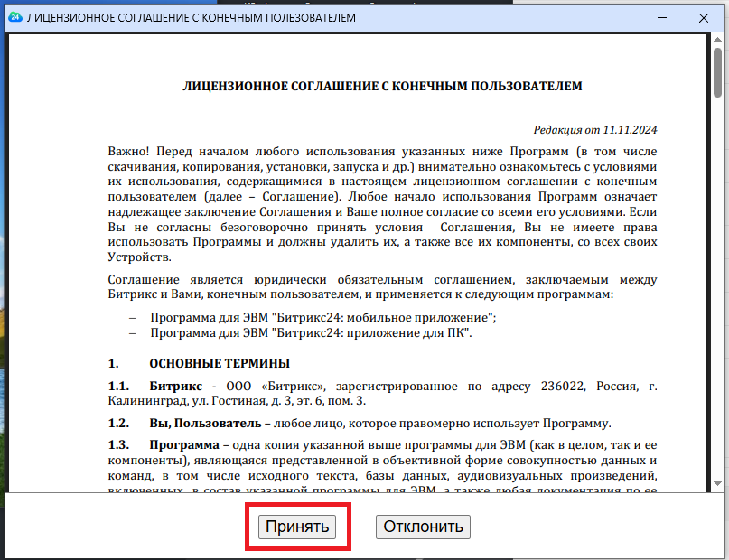
Task: Click the text Редакция от 11.11.2024
Action: [595, 130]
